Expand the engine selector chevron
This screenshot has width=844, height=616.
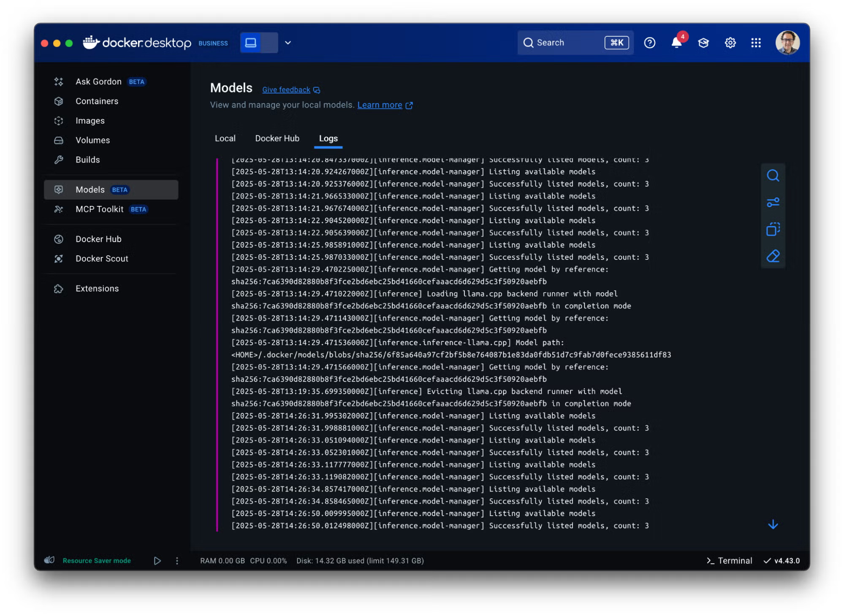(288, 43)
